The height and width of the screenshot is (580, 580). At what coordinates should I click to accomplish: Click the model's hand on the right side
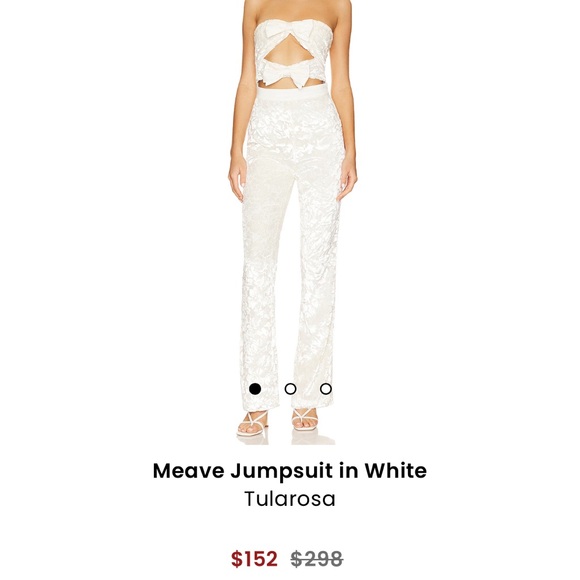[x=348, y=181]
